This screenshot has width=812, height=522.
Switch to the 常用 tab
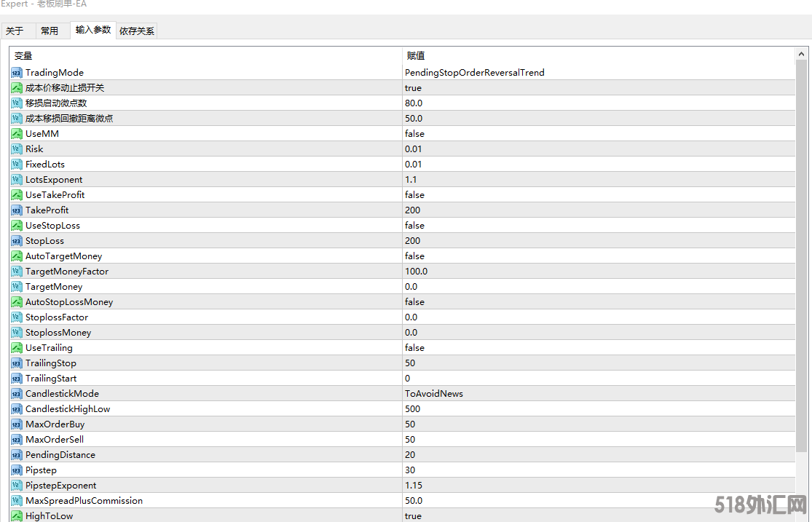(50, 31)
